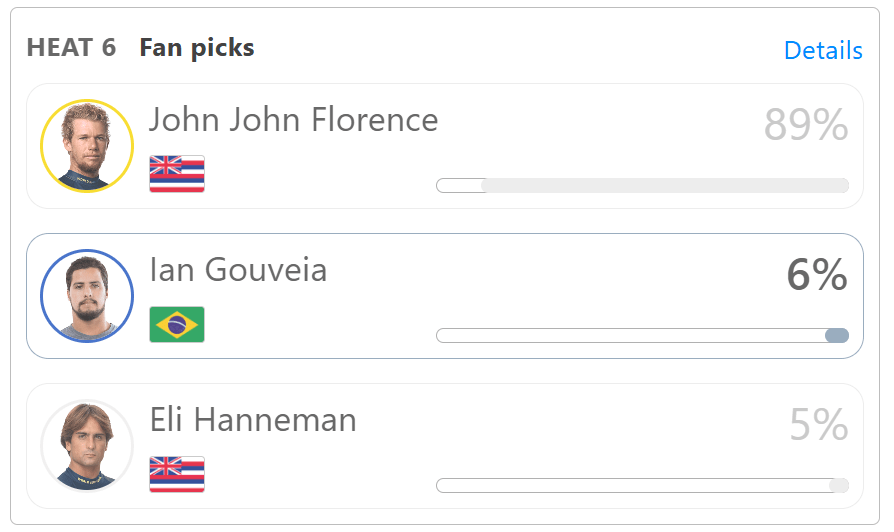The width and height of the screenshot is (894, 532).
Task: Select the Ian Gouveia name text
Action: click(x=238, y=270)
